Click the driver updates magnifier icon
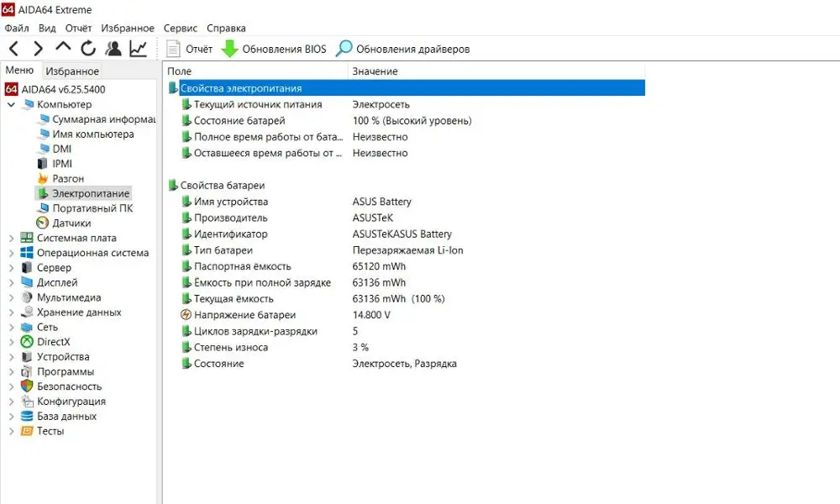Image resolution: width=840 pixels, height=504 pixels. [x=344, y=49]
